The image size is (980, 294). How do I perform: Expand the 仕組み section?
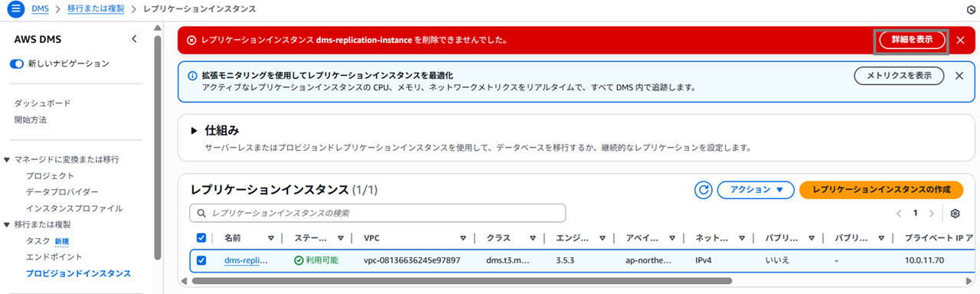pos(194,130)
